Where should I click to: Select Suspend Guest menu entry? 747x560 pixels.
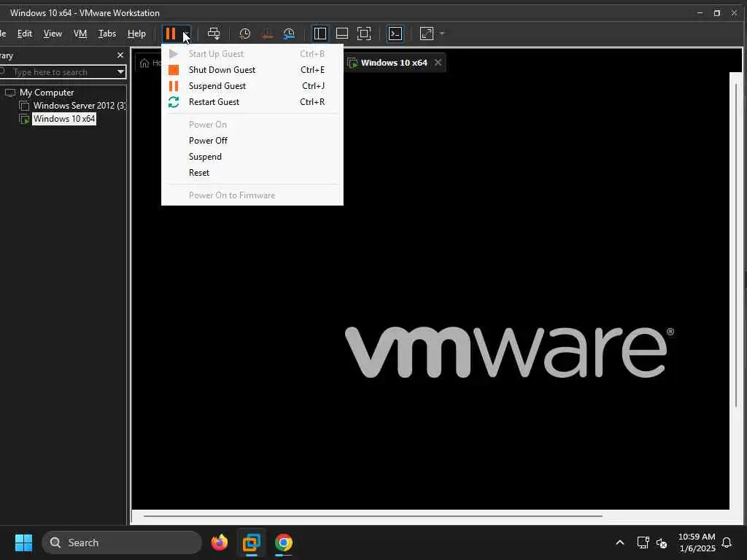252,86
